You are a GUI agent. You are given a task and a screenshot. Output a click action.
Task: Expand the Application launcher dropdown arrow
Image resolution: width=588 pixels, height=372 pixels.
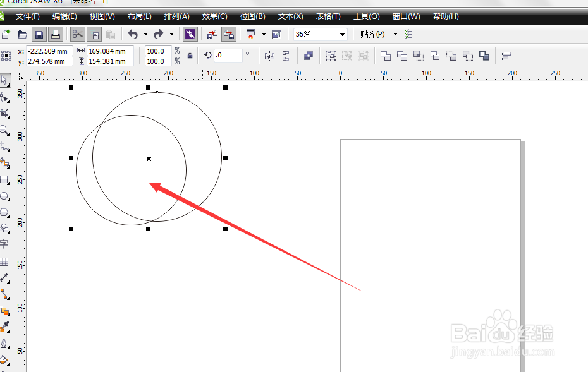[x=264, y=35]
